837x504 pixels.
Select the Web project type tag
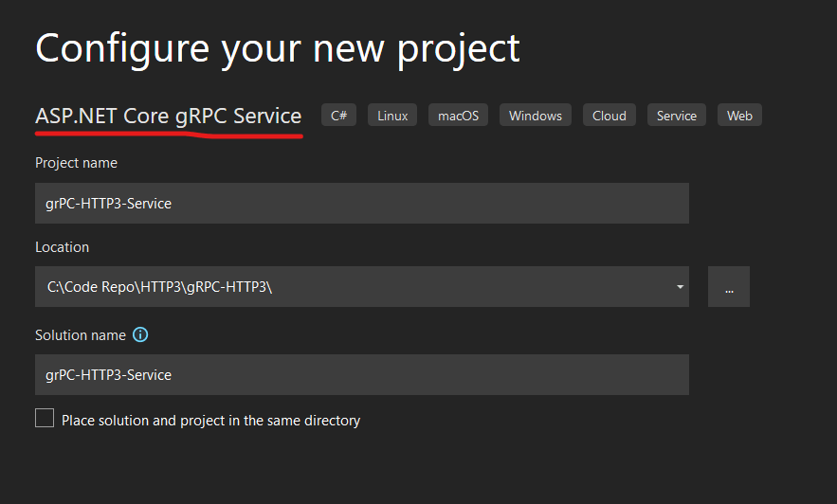coord(739,116)
